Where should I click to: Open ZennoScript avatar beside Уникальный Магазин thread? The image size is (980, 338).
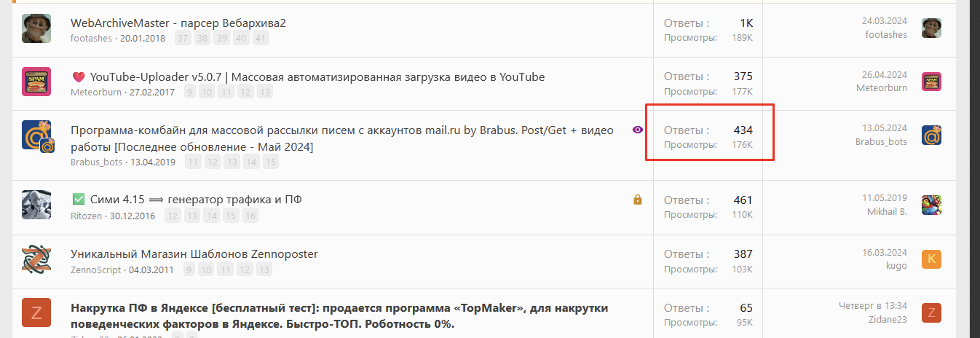[36, 260]
